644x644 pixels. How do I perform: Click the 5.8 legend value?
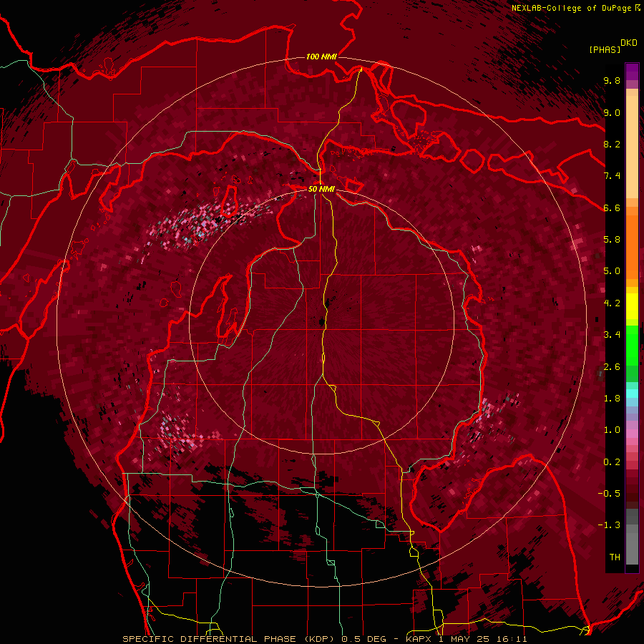coord(612,240)
